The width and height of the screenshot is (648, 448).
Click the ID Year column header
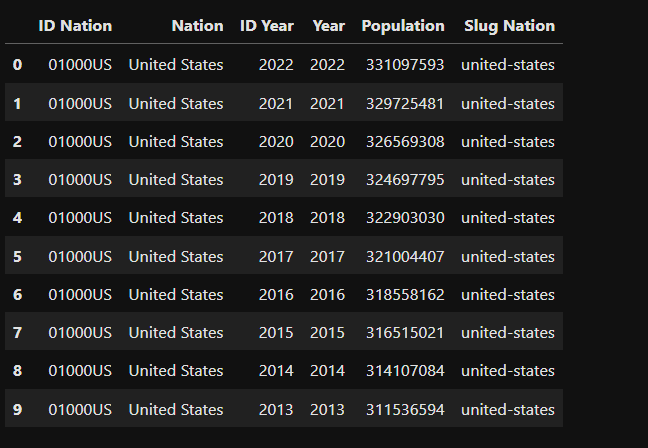[x=267, y=26]
